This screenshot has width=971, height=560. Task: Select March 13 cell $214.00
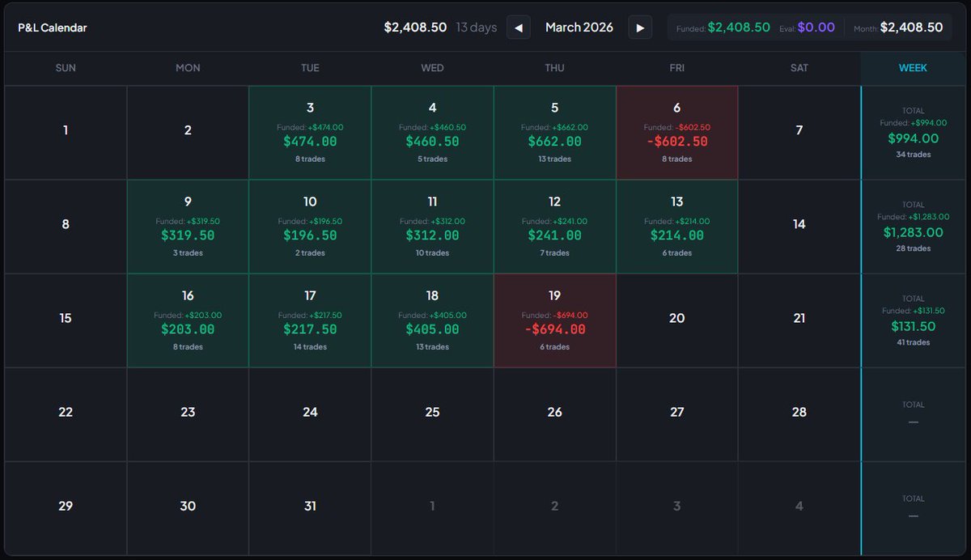pyautogui.click(x=677, y=227)
